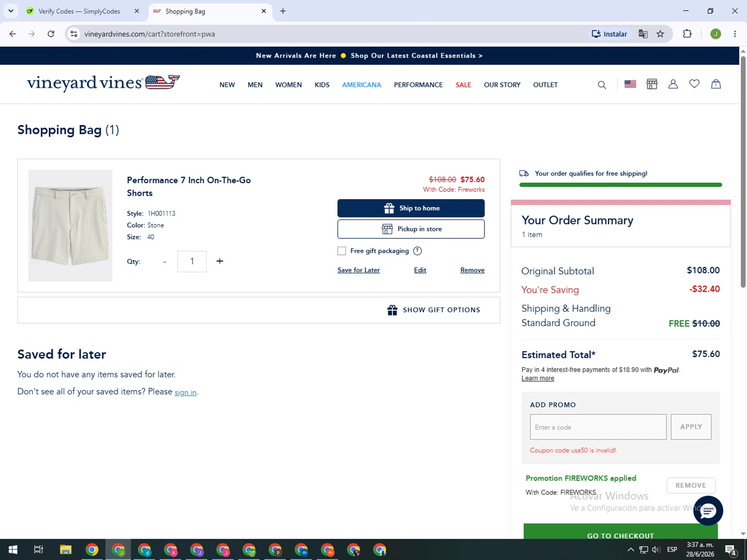The width and height of the screenshot is (747, 560).
Task: Click the taskbar volume icon
Action: 656,550
